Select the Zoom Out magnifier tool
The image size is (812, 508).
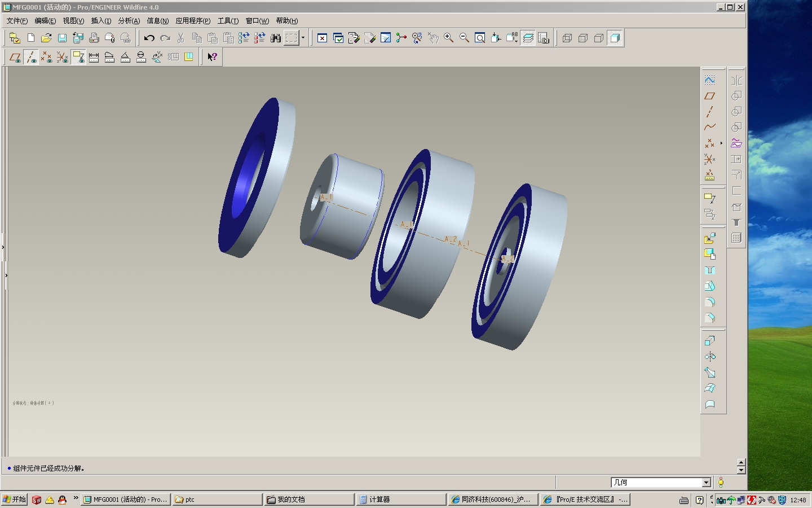[x=465, y=38]
